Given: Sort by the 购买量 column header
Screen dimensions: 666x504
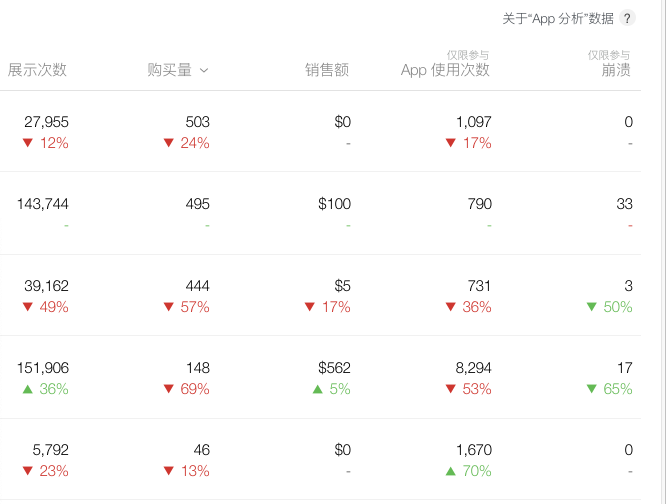Looking at the screenshot, I should [169, 70].
